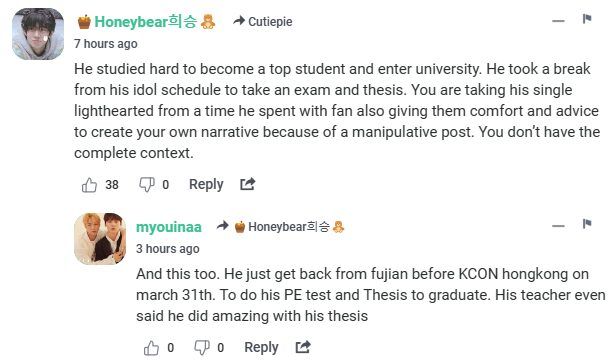The width and height of the screenshot is (615, 362).
Task: Reply to myouinaa's comment
Action: pyautogui.click(x=261, y=347)
